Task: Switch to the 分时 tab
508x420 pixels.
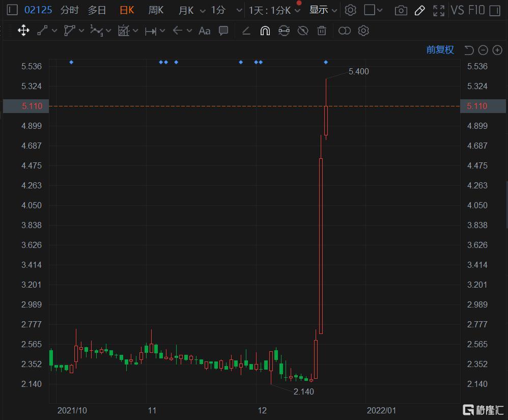Action: (69, 10)
